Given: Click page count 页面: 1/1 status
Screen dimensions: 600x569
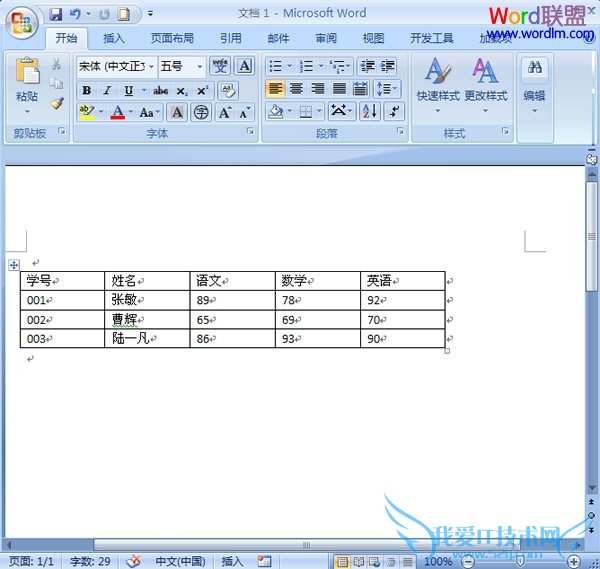Looking at the screenshot, I should point(31,561).
